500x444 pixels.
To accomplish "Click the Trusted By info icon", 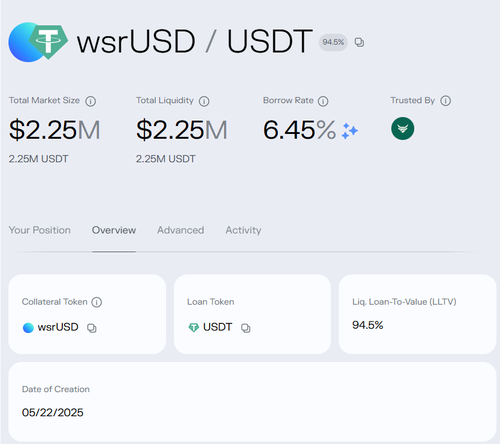I will pyautogui.click(x=446, y=101).
